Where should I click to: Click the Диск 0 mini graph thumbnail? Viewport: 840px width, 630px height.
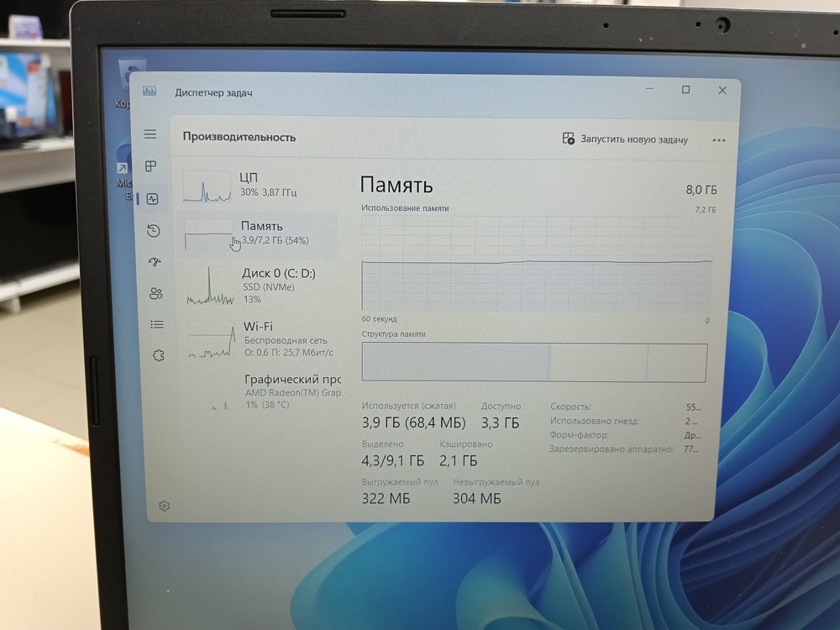coord(210,286)
